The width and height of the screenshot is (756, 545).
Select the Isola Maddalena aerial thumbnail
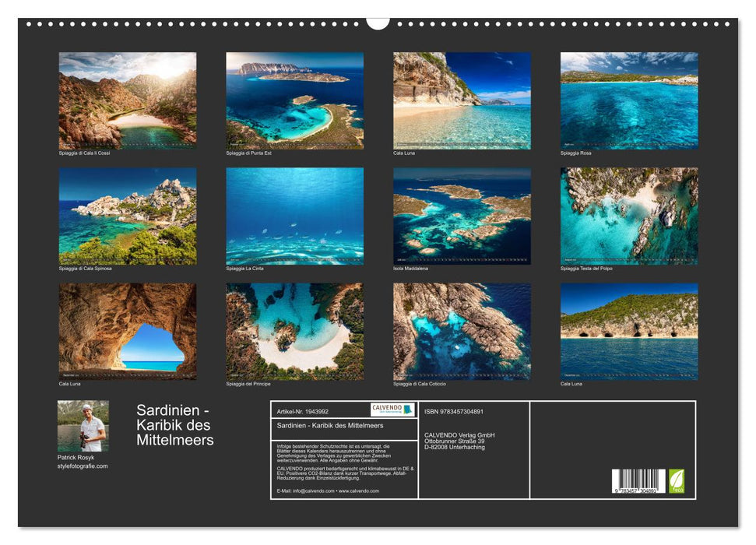tap(459, 216)
